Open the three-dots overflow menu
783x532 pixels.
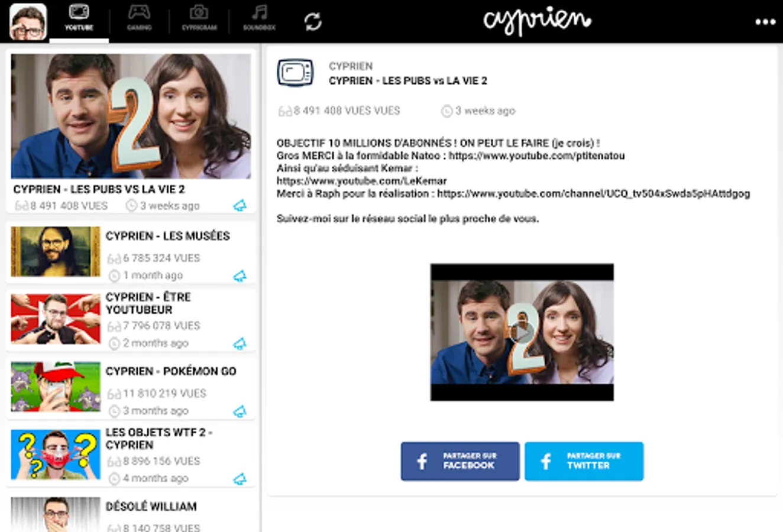point(765,22)
